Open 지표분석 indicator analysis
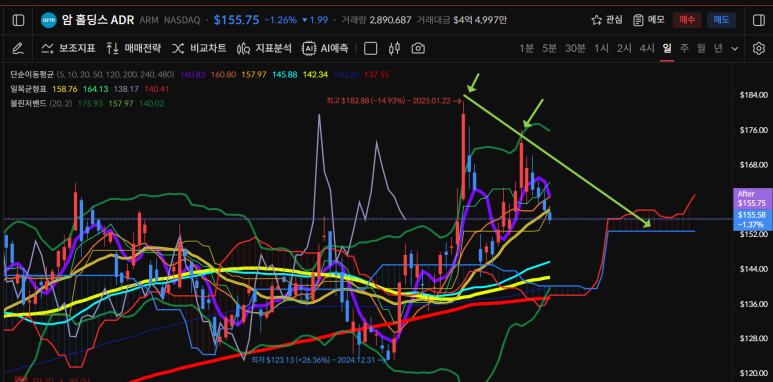This screenshot has width=773, height=382. pyautogui.click(x=264, y=48)
